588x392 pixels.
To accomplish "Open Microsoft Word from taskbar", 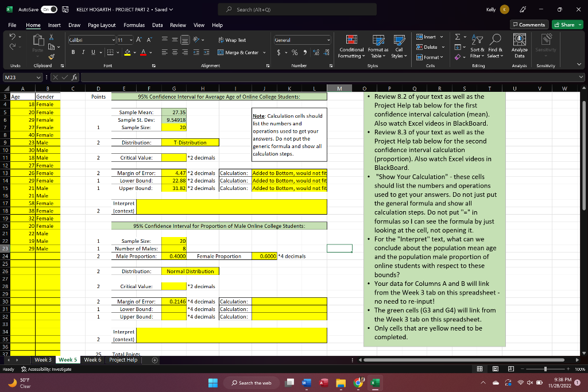I will coord(307,383).
